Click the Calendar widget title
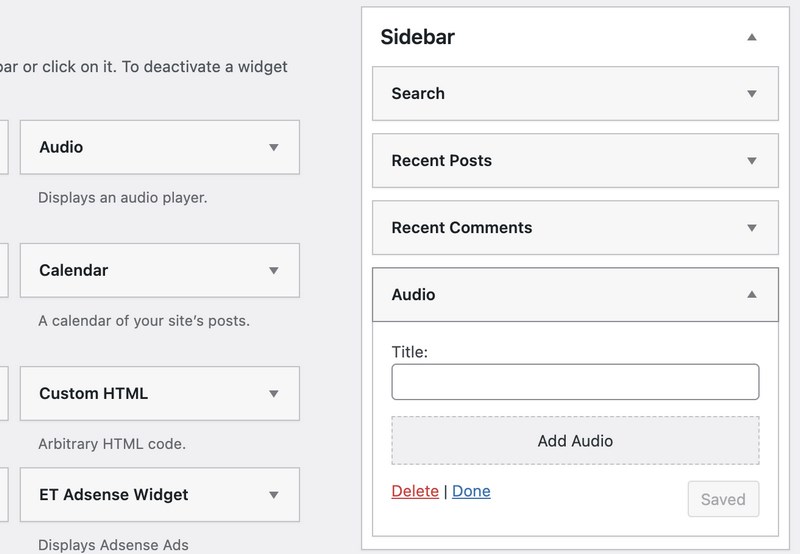Viewport: 800px width, 554px height. (x=73, y=270)
